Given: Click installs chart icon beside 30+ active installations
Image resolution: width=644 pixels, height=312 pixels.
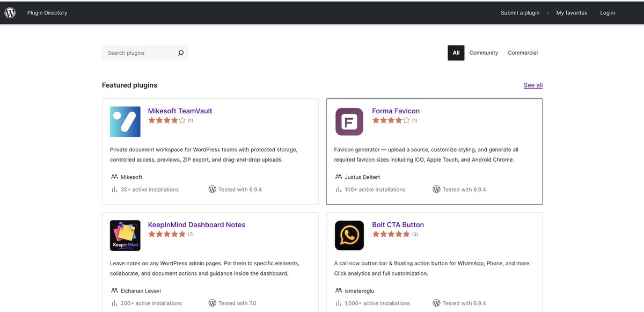Looking at the screenshot, I should point(114,190).
